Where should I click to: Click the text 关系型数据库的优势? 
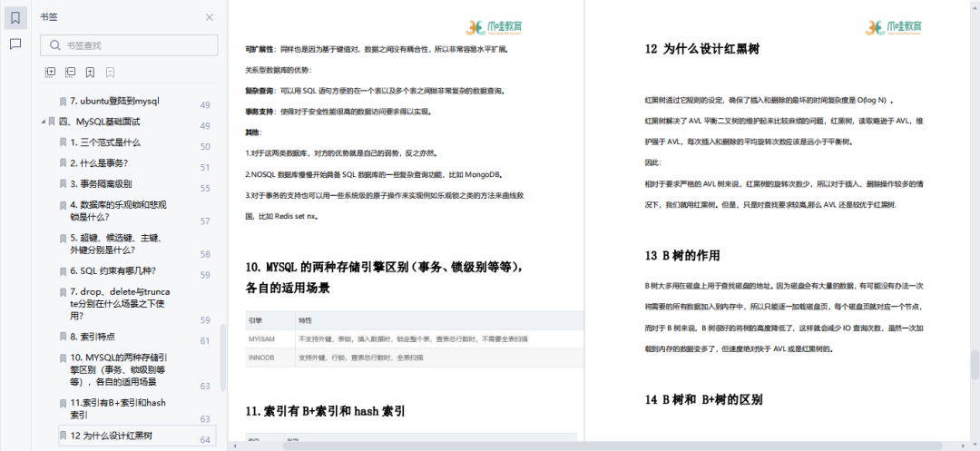[279, 69]
